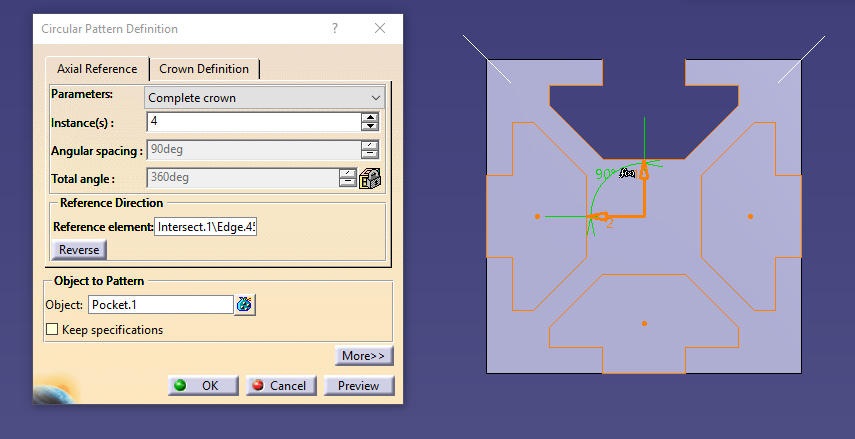
Task: Decrease Total angle with the down arrow
Action: click(348, 182)
